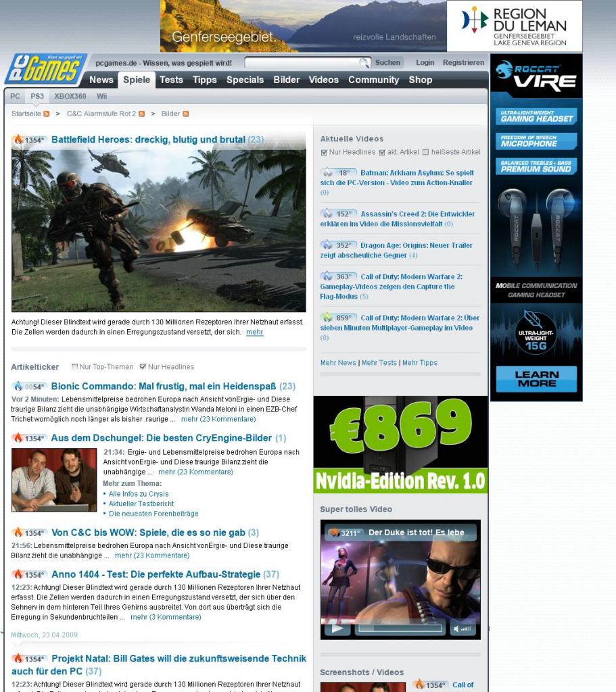Enable heißeste Artikel checkbox
The height and width of the screenshot is (692, 616).
click(x=426, y=152)
